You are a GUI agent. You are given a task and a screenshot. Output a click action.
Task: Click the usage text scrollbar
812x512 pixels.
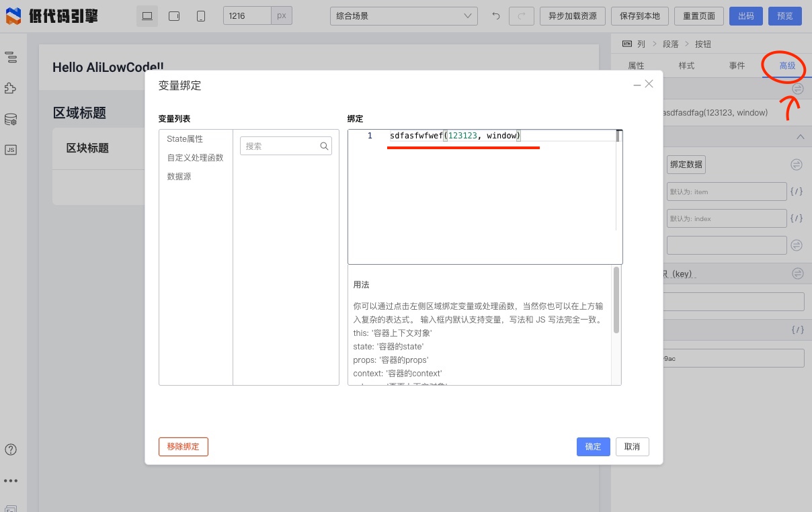pyautogui.click(x=616, y=300)
